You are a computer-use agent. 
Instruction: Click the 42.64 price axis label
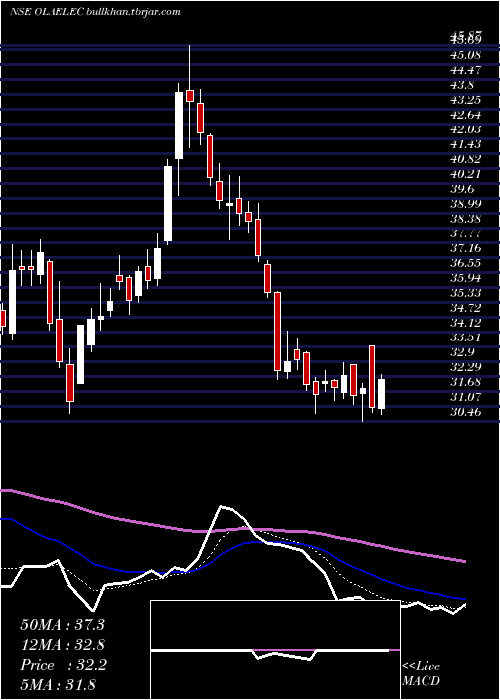[467, 115]
